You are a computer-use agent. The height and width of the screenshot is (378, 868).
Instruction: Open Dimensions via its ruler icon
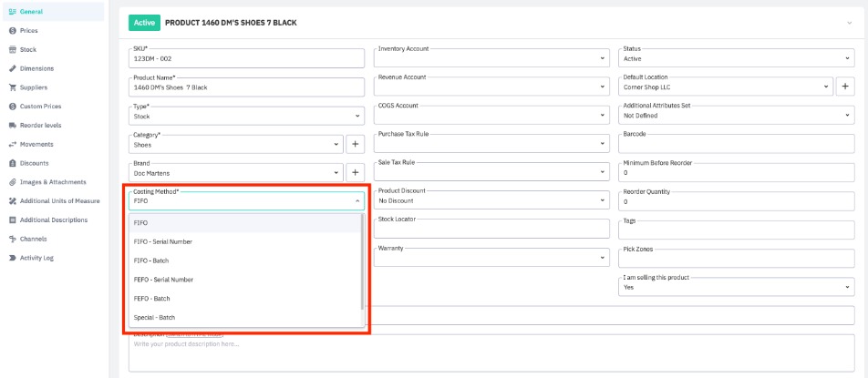click(12, 68)
